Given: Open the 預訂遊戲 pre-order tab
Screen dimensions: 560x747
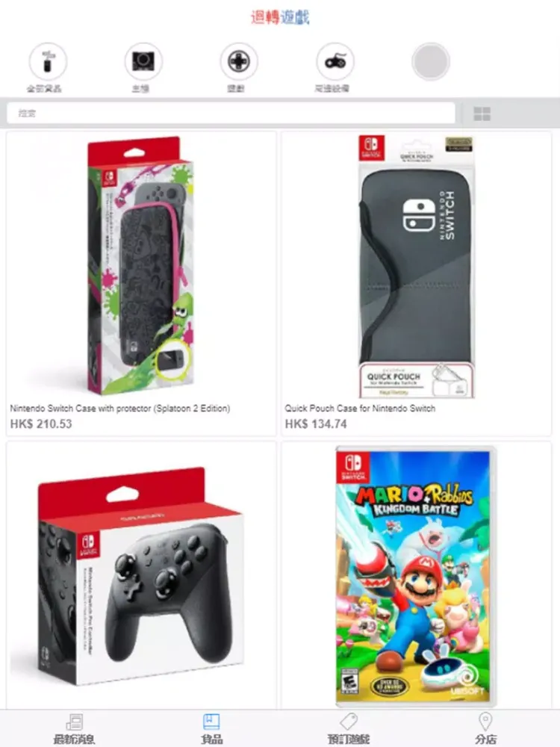Looking at the screenshot, I should [x=349, y=729].
